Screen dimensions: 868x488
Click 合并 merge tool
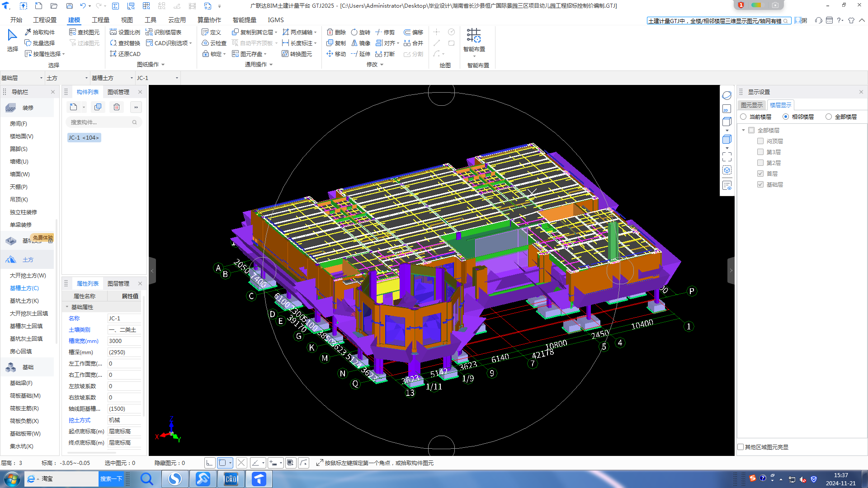tap(414, 43)
